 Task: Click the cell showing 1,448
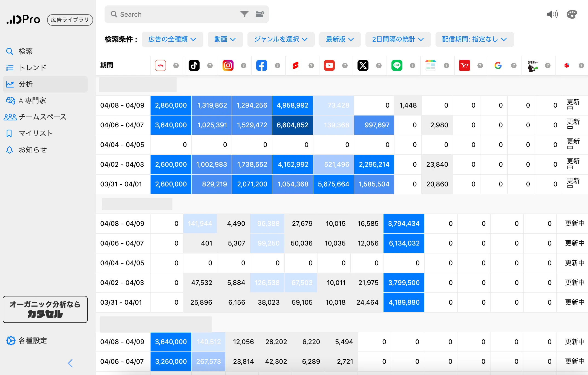(408, 105)
